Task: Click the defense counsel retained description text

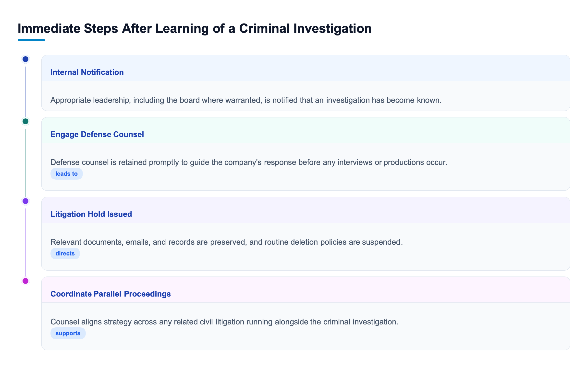Action: (249, 162)
